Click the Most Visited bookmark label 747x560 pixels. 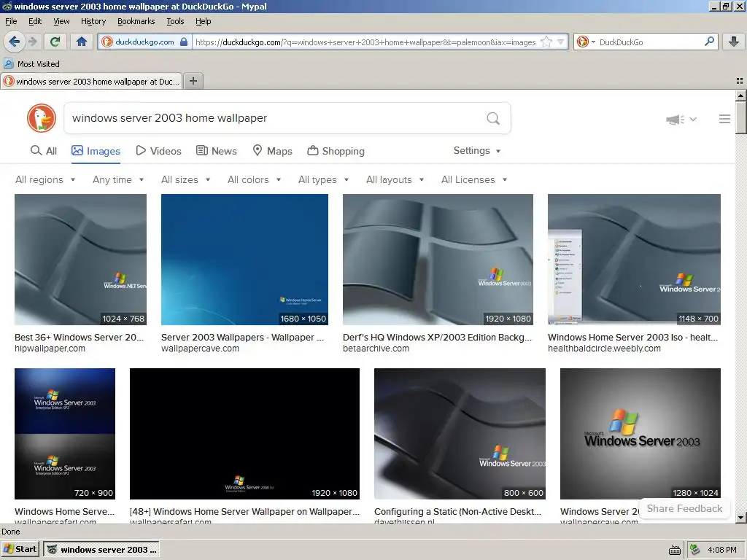[39, 64]
